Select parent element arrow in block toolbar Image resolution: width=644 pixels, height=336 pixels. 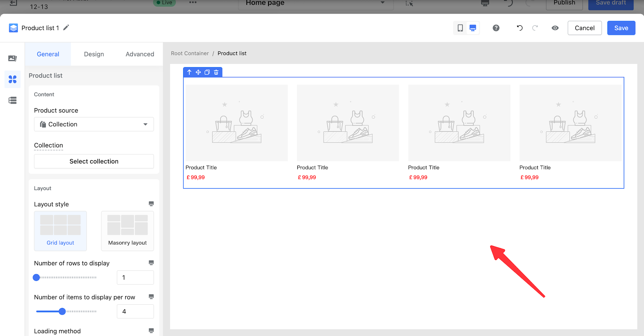coord(189,72)
